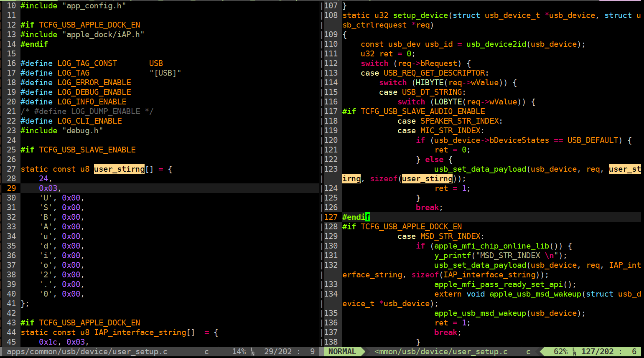
Task: Click the 127/202 line position indicator
Action: tap(598, 352)
